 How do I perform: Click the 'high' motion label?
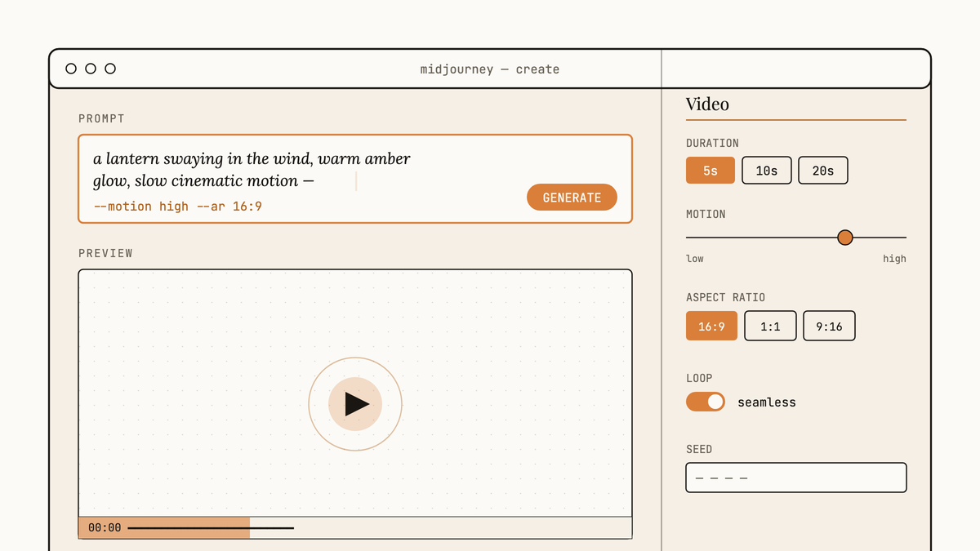[894, 259]
